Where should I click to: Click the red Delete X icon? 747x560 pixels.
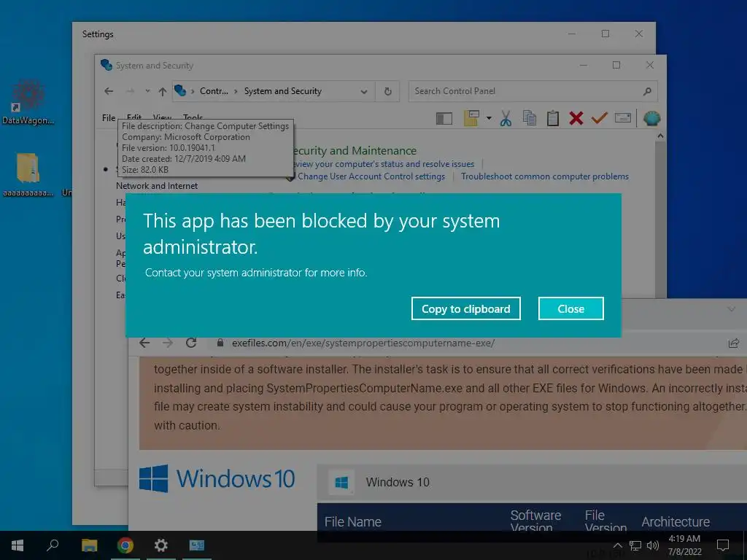coord(576,118)
